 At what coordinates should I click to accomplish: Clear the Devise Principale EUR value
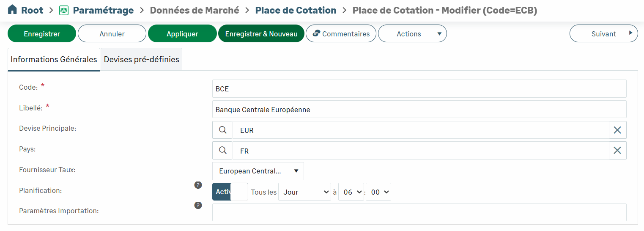point(617,130)
